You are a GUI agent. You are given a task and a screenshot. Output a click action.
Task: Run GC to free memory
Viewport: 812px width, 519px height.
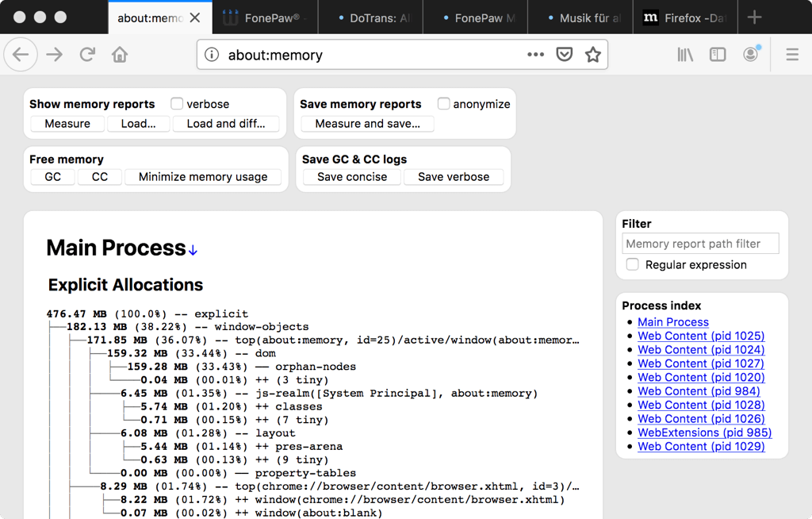point(53,177)
